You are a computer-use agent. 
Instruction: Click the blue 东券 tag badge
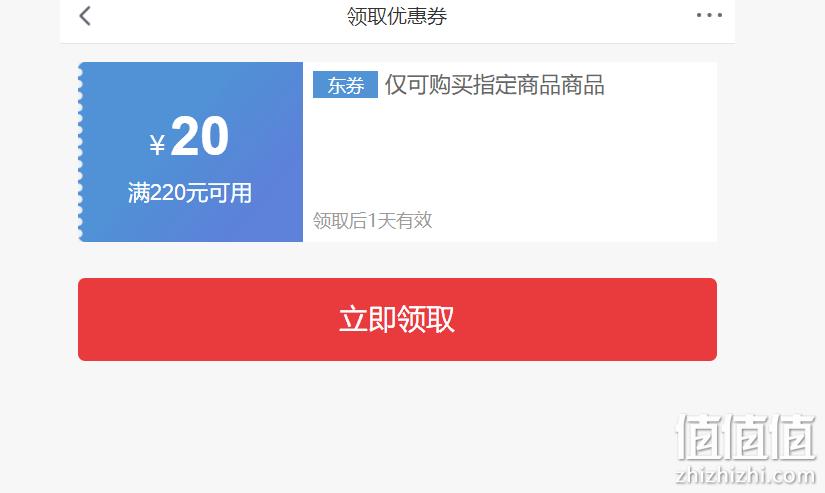tap(345, 85)
